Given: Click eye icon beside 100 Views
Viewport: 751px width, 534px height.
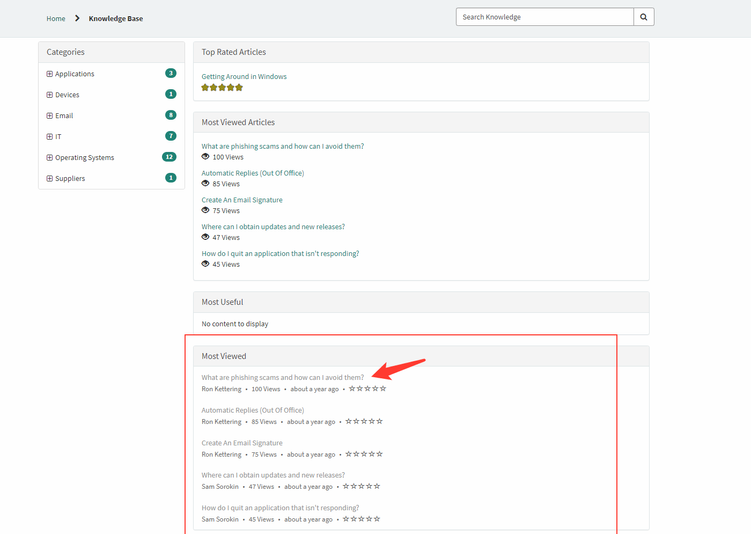Looking at the screenshot, I should click(x=206, y=157).
